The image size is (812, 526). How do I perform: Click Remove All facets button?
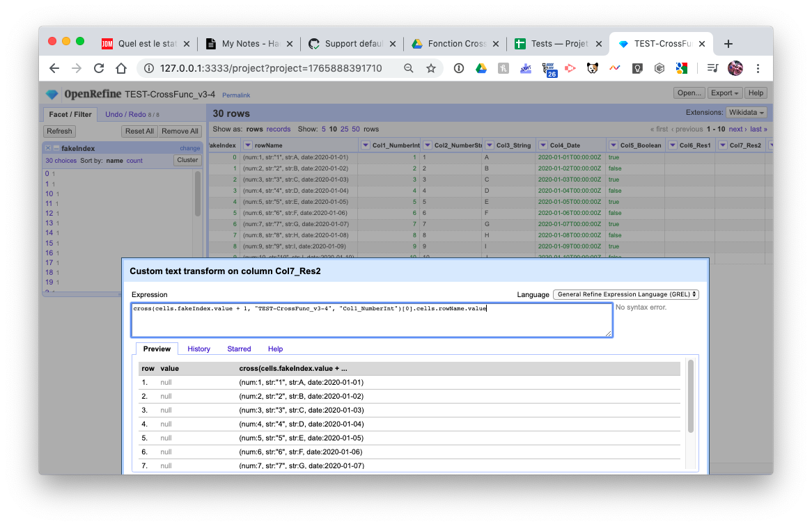[x=180, y=131]
